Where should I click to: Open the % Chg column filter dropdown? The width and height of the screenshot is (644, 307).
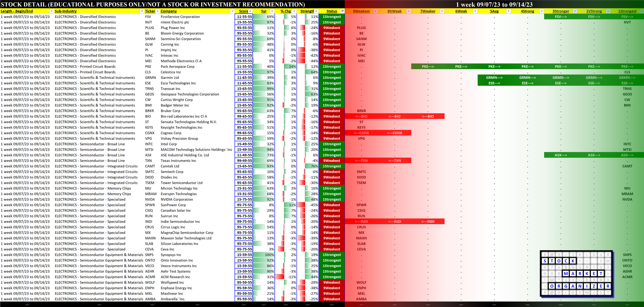click(x=294, y=11)
